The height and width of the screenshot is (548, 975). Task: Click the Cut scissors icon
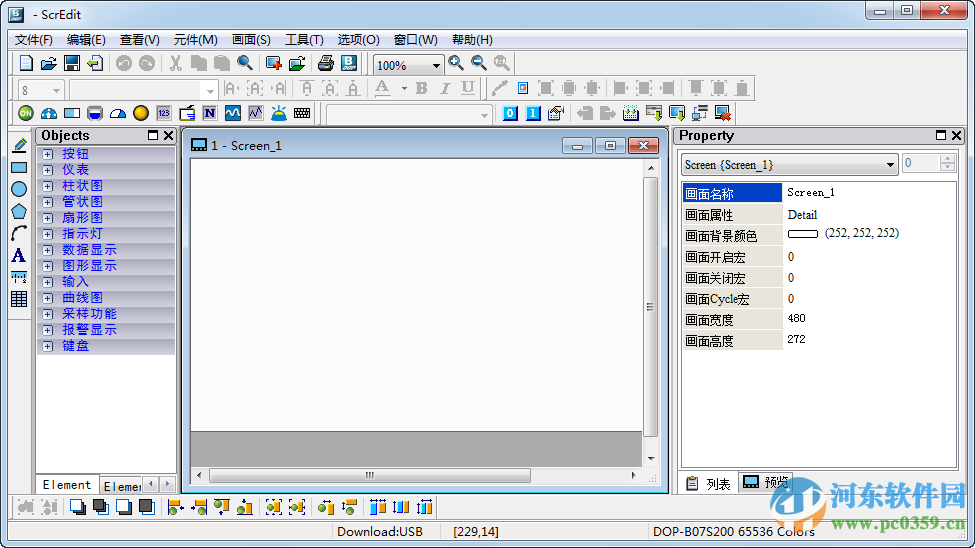click(x=175, y=63)
